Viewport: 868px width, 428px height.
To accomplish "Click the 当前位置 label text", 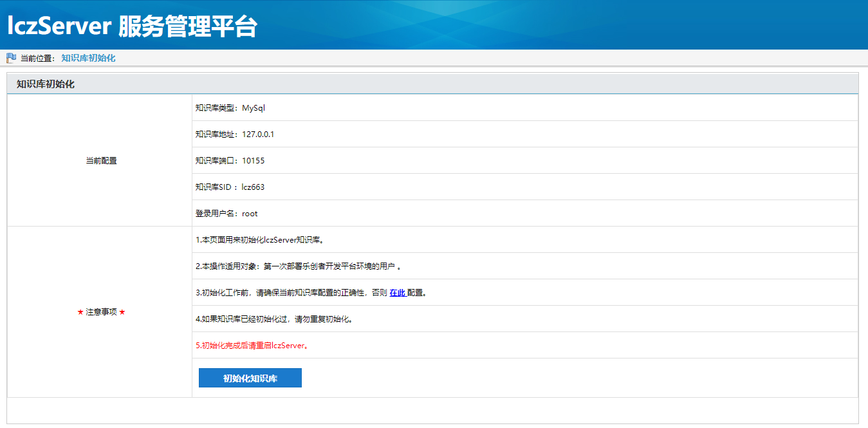I will coord(37,58).
